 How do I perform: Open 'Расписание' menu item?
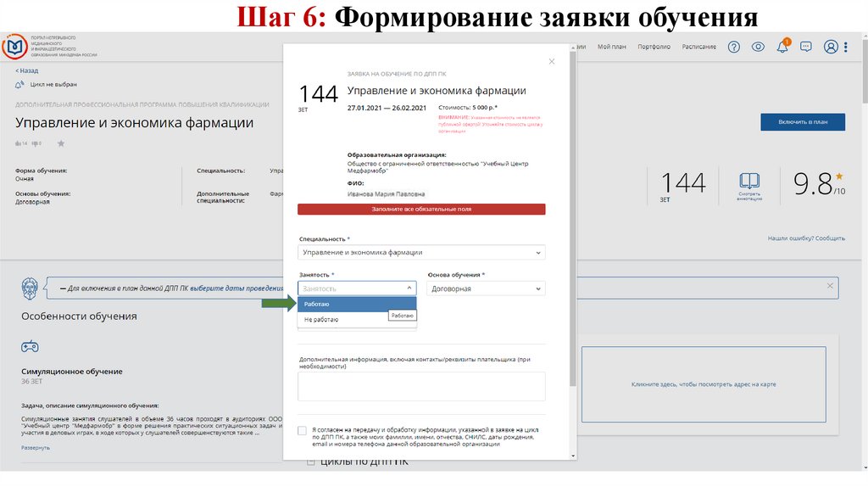[698, 48]
